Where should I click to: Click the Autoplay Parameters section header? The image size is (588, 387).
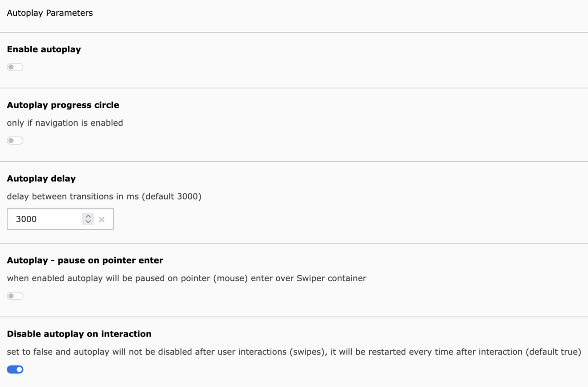50,13
